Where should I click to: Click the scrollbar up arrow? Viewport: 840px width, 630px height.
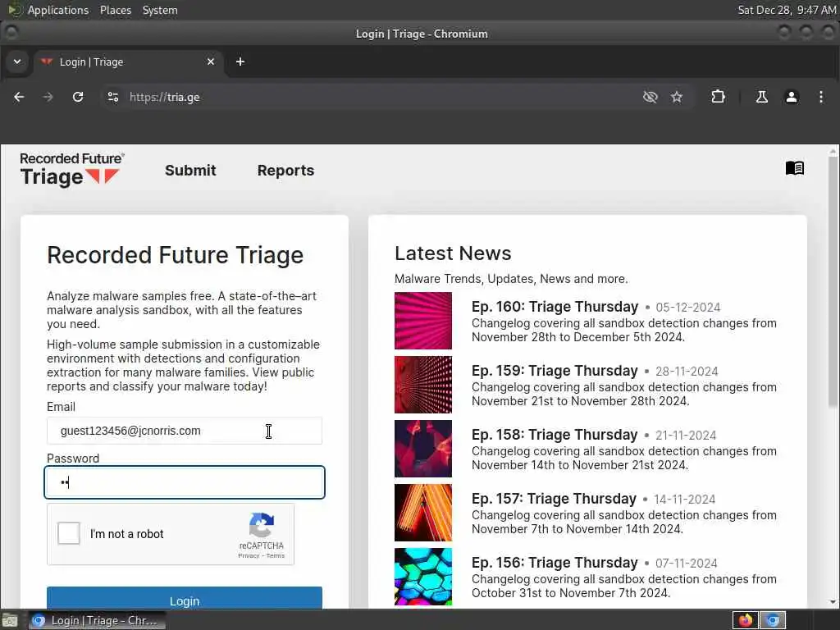pyautogui.click(x=833, y=151)
